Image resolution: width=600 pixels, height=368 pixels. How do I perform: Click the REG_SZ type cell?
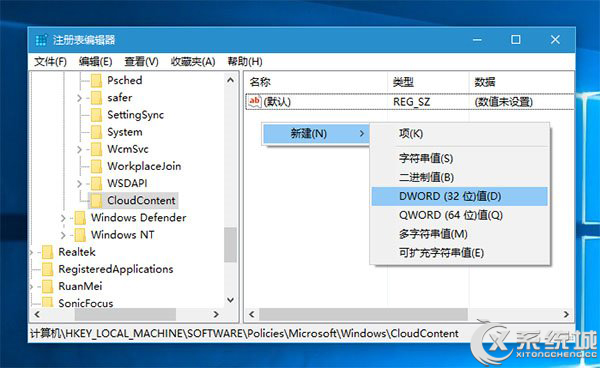(x=411, y=102)
